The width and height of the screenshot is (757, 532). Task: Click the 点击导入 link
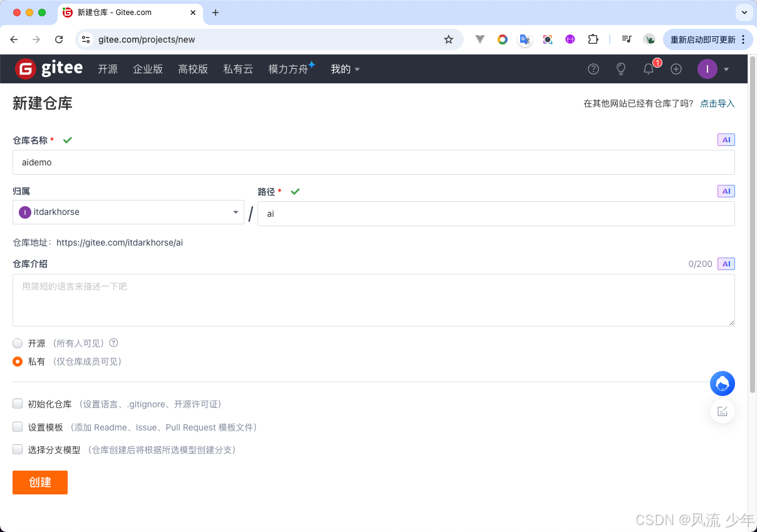coord(718,103)
